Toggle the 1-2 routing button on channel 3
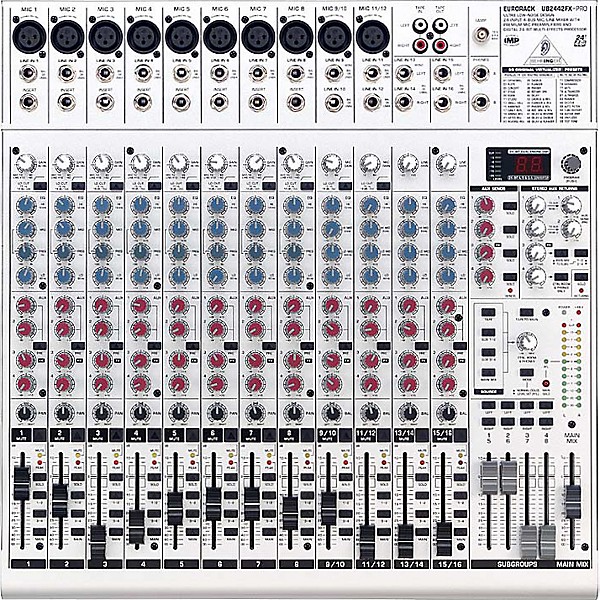600x600 pixels. pyautogui.click(x=116, y=495)
